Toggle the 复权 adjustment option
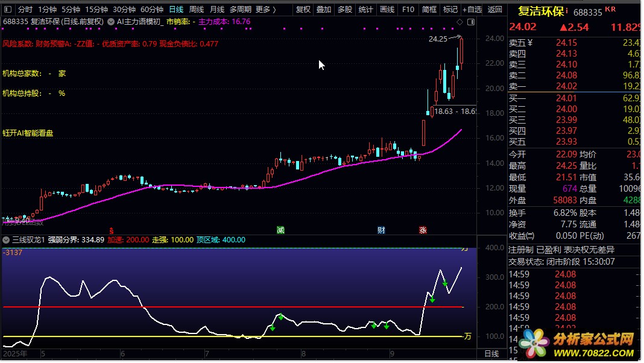 (303, 10)
